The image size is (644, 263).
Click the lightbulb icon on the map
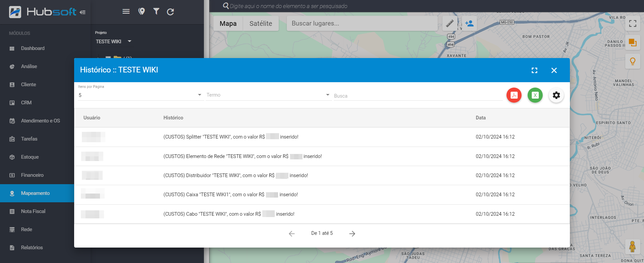pos(633,61)
